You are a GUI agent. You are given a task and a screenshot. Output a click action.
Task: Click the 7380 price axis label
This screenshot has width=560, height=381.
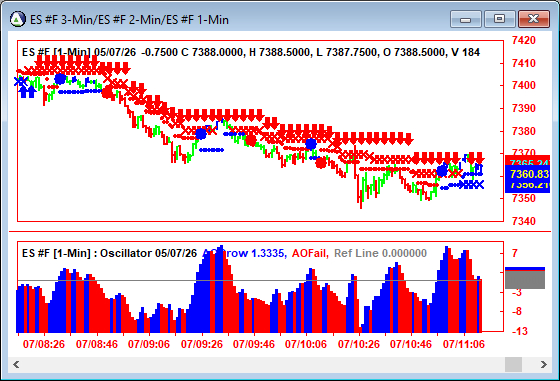(524, 131)
